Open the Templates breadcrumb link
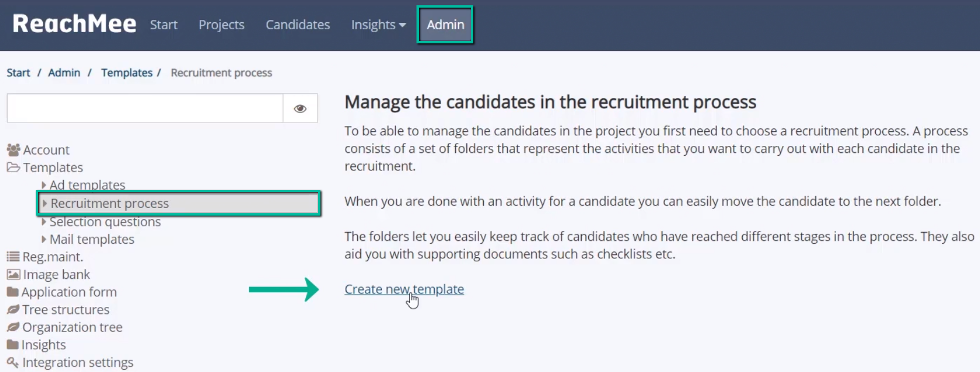This screenshot has width=980, height=372. point(127,73)
